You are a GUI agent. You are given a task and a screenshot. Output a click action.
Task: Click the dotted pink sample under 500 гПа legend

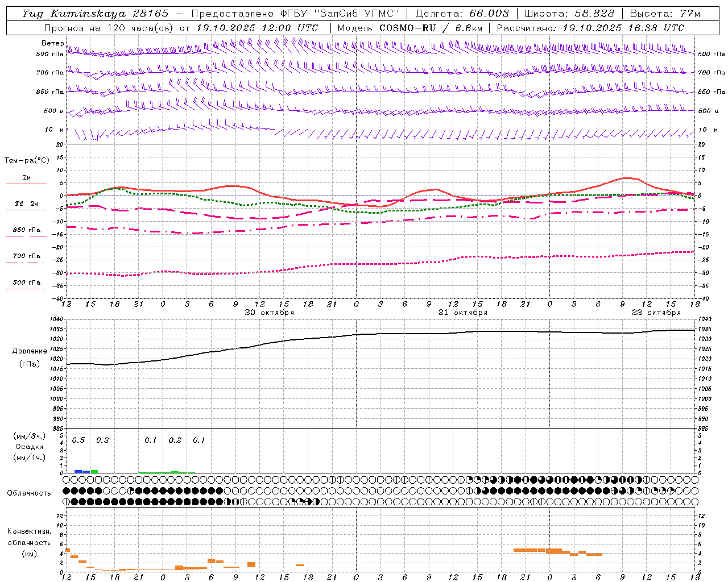[25, 289]
